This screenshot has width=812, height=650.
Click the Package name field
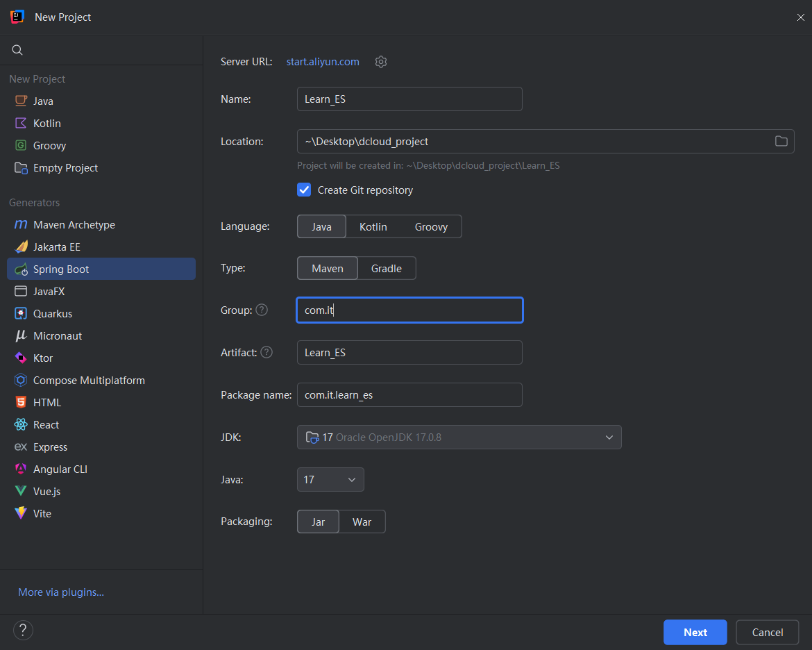point(409,395)
